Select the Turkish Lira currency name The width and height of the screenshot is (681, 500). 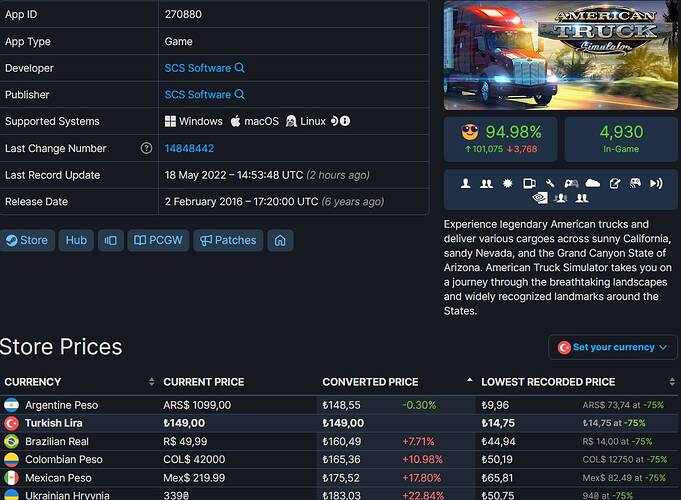click(x=53, y=423)
